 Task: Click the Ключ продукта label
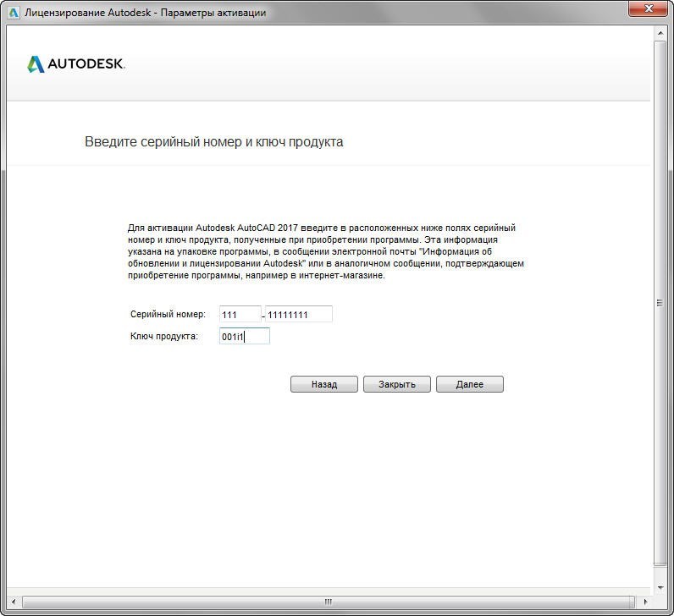tap(163, 337)
